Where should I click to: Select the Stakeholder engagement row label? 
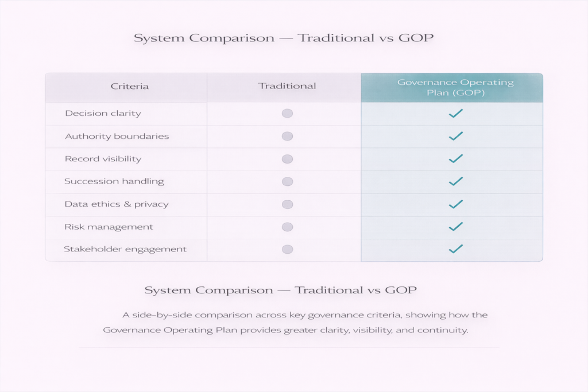coord(125,249)
